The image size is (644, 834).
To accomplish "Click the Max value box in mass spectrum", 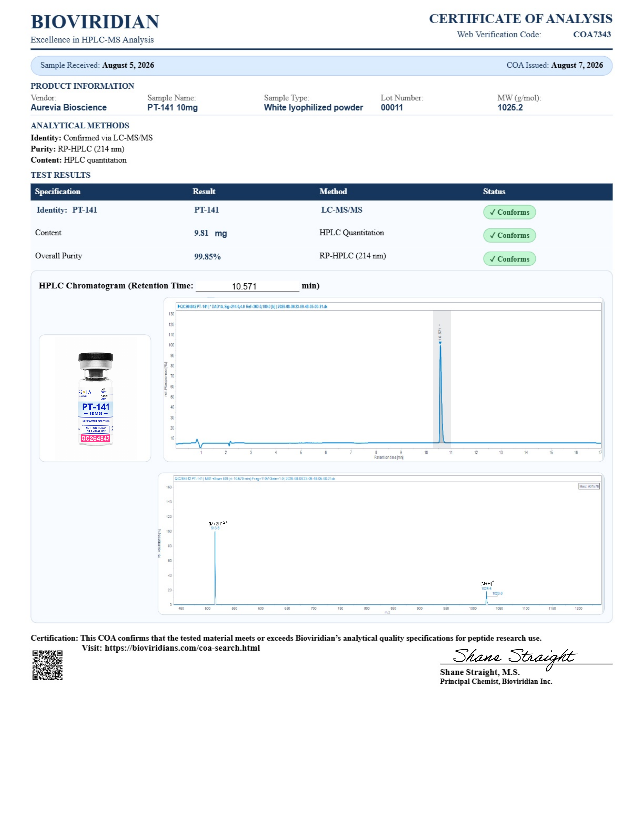I will tap(589, 487).
